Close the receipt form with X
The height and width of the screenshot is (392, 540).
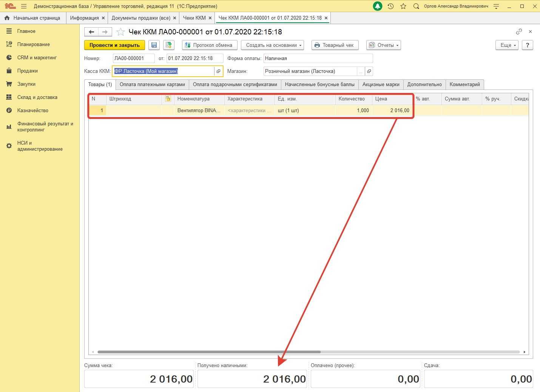tap(530, 32)
